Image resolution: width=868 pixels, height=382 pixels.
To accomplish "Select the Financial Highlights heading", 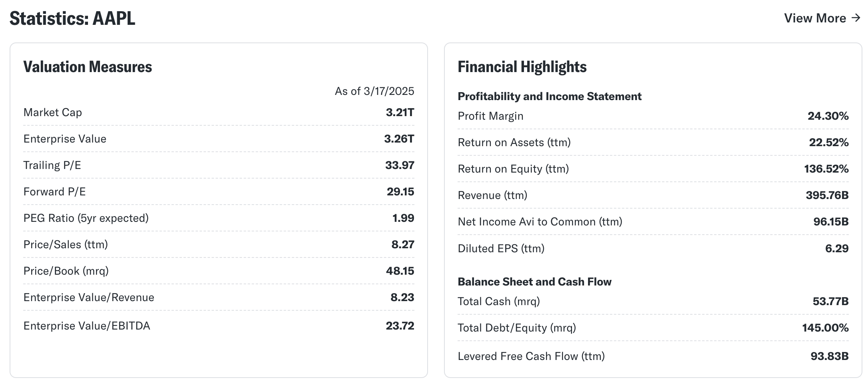I will tap(522, 67).
